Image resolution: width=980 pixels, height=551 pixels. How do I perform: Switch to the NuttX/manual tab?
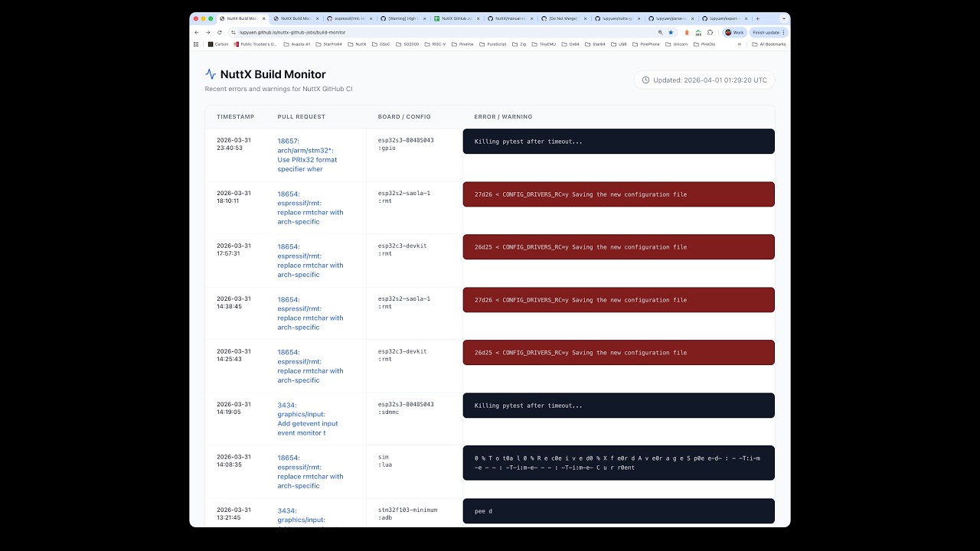point(510,18)
